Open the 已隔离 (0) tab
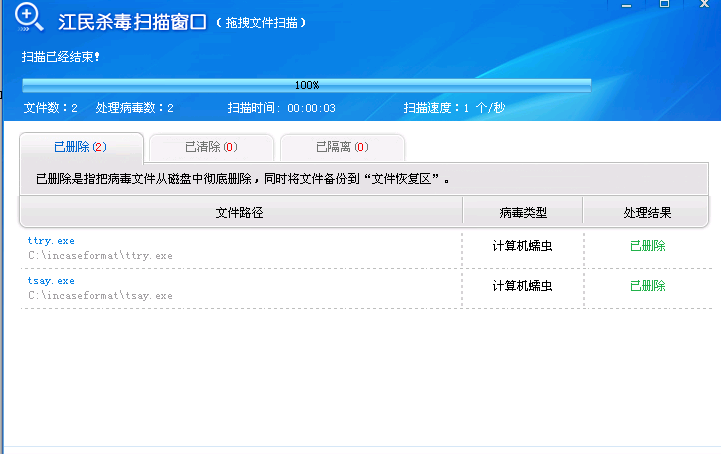 point(342,147)
